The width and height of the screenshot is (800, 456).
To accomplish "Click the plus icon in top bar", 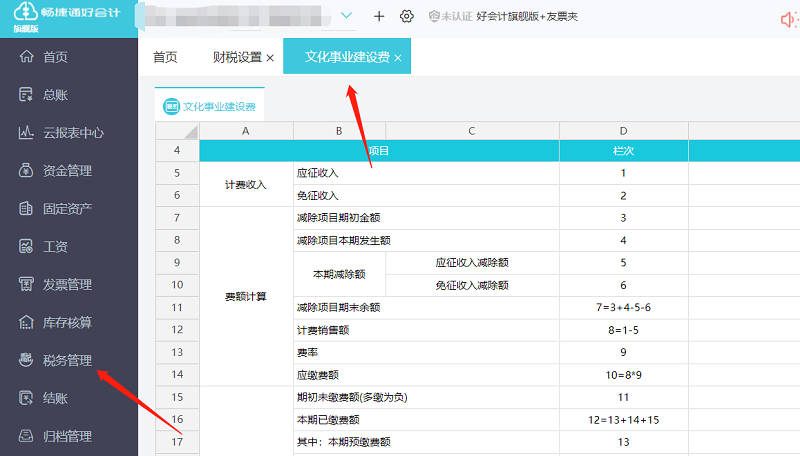I will coord(379,16).
